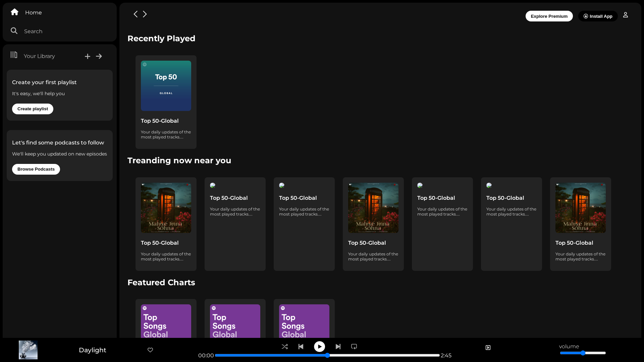Viewport: 644px width, 362px height.
Task: Navigate forward with right chevron
Action: pyautogui.click(x=145, y=14)
